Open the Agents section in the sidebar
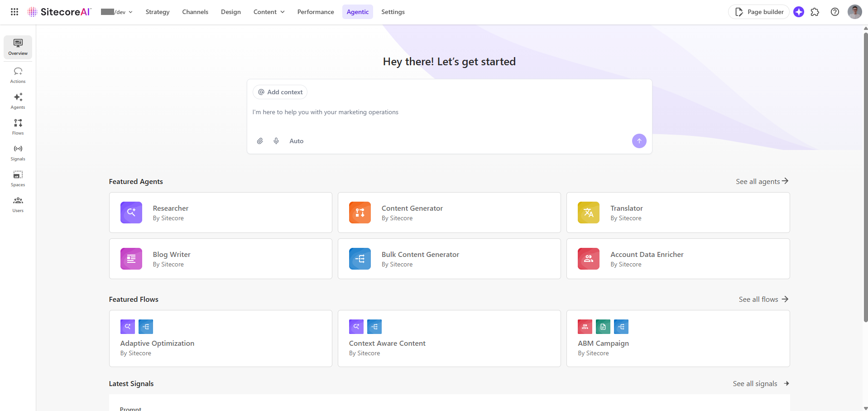Viewport: 868px width, 411px height. [x=18, y=101]
